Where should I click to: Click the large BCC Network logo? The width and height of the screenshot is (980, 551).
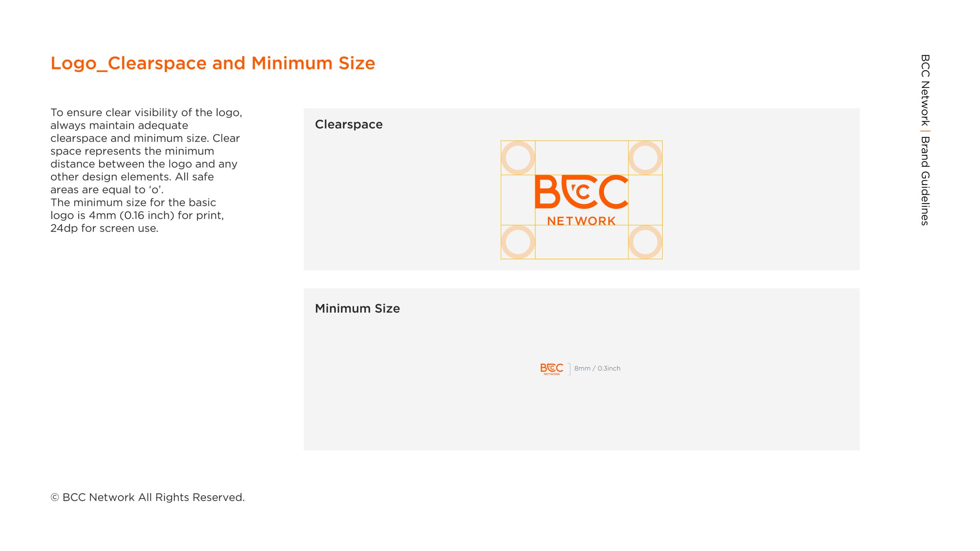click(x=581, y=199)
